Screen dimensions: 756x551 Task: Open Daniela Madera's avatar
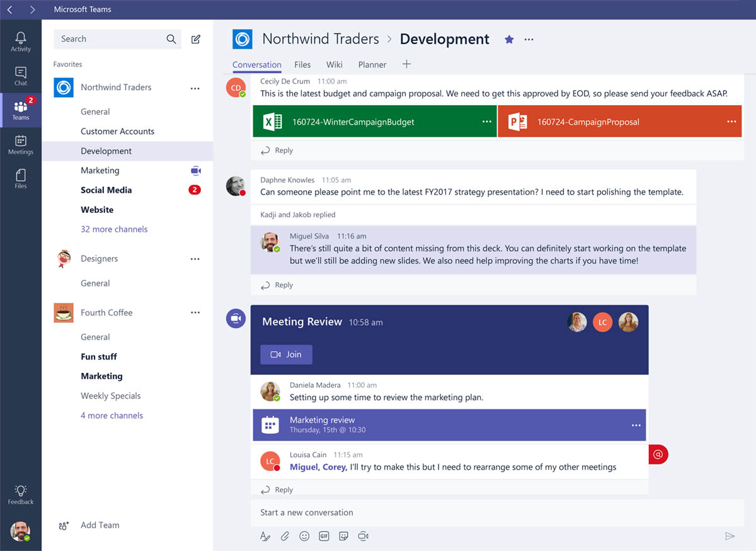tap(270, 392)
